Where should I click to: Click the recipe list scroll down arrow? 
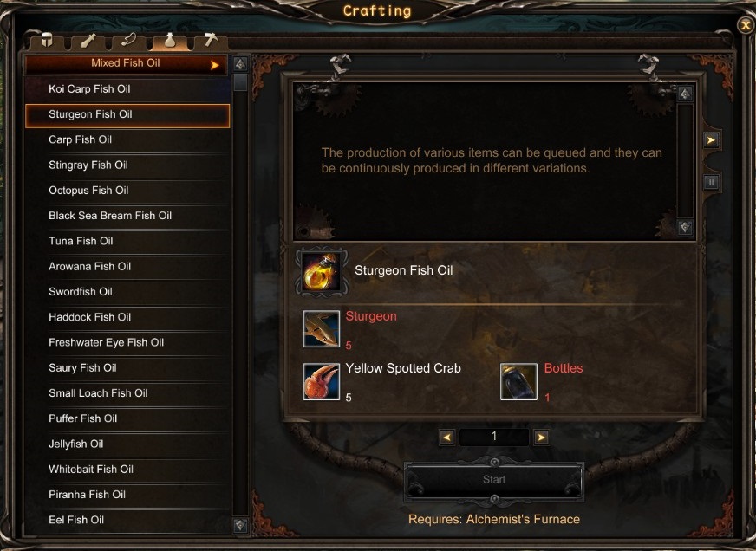(240, 525)
